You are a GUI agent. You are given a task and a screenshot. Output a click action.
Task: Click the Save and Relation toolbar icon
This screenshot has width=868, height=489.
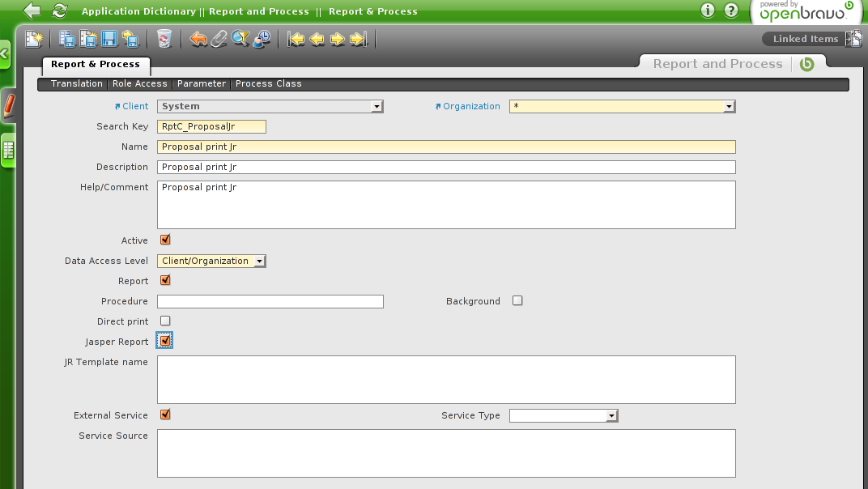pos(67,39)
